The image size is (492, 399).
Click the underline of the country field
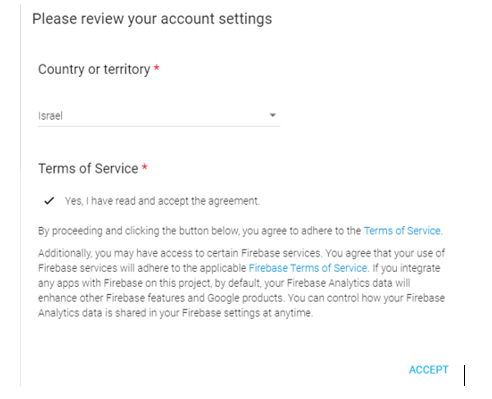[x=159, y=126]
